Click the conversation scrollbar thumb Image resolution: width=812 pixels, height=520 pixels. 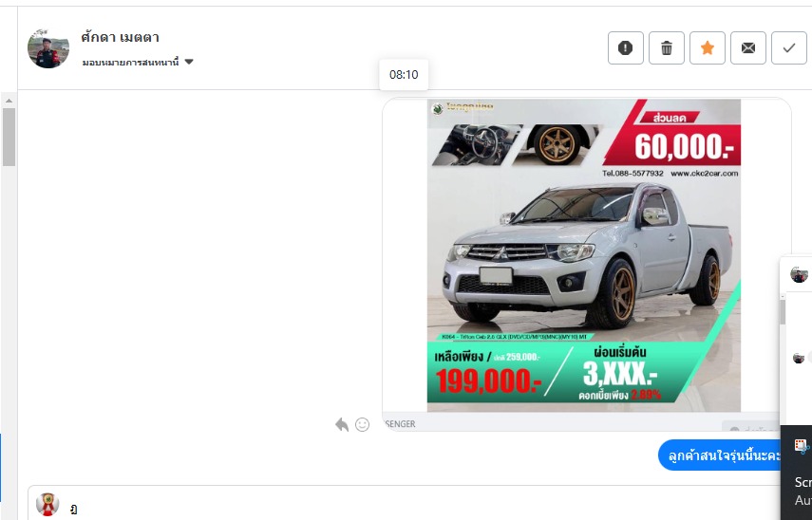point(9,137)
